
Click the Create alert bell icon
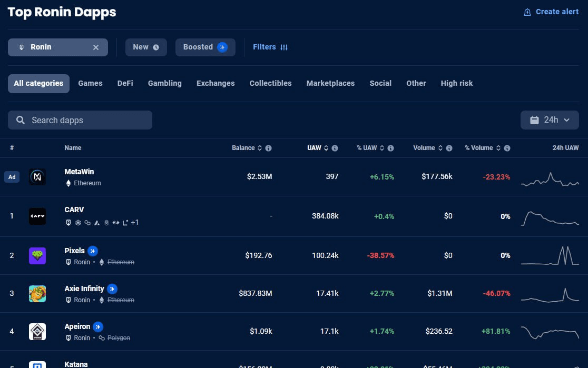click(x=527, y=12)
